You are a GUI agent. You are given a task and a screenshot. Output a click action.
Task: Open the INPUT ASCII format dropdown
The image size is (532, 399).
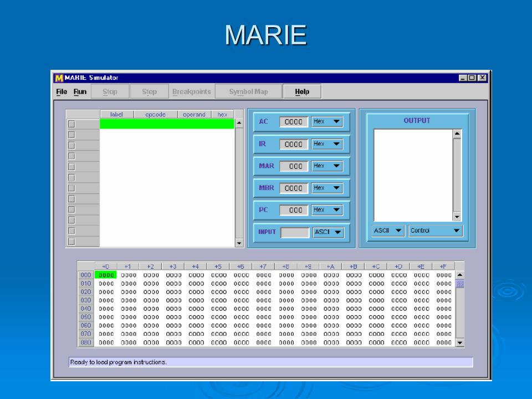click(328, 232)
